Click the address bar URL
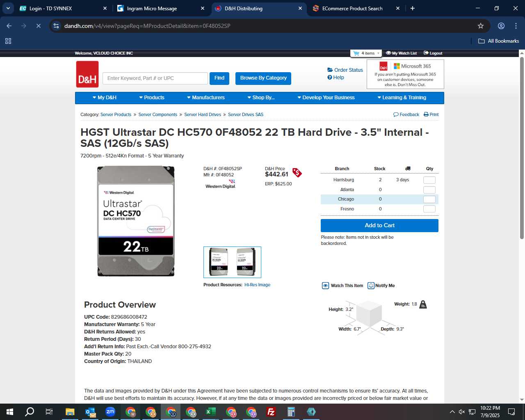 point(147,26)
